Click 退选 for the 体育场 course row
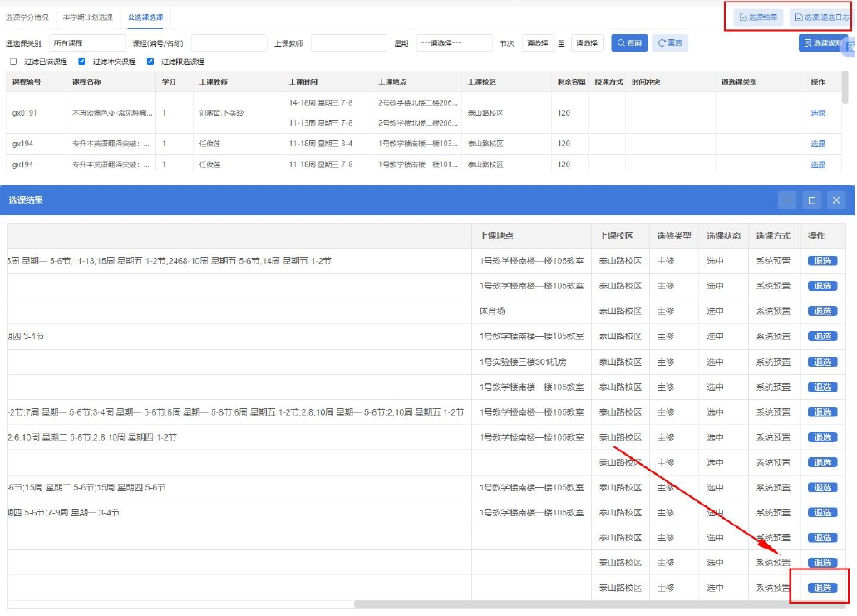This screenshot has height=616, width=857. click(822, 311)
